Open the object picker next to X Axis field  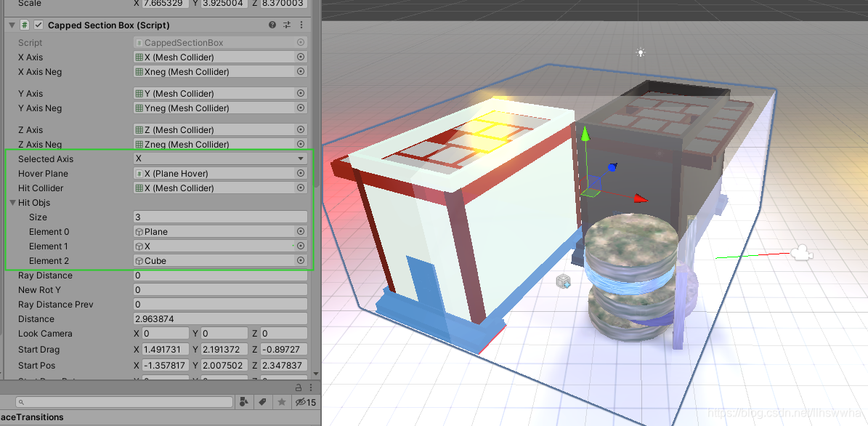pyautogui.click(x=299, y=57)
